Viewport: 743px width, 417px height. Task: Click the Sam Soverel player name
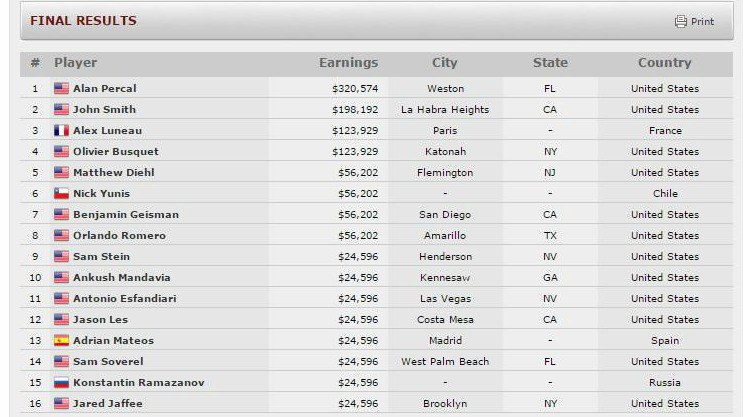click(108, 362)
